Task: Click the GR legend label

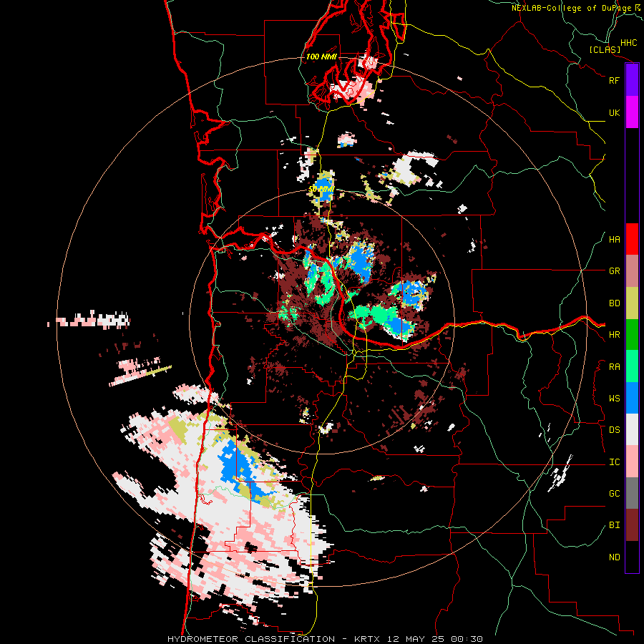Action: click(614, 271)
